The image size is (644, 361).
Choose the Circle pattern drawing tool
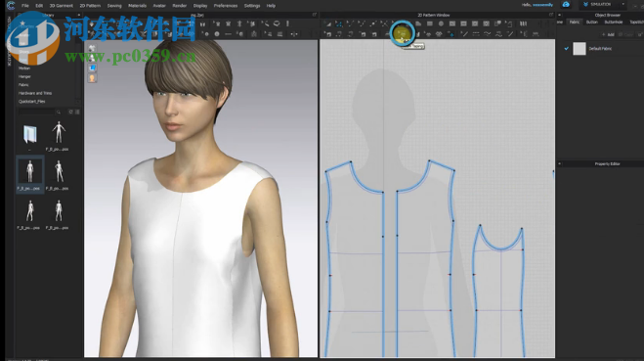click(x=441, y=23)
